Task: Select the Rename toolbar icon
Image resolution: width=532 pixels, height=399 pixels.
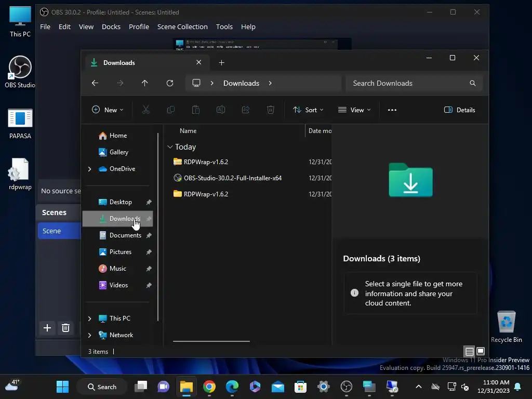Action: 220,110
